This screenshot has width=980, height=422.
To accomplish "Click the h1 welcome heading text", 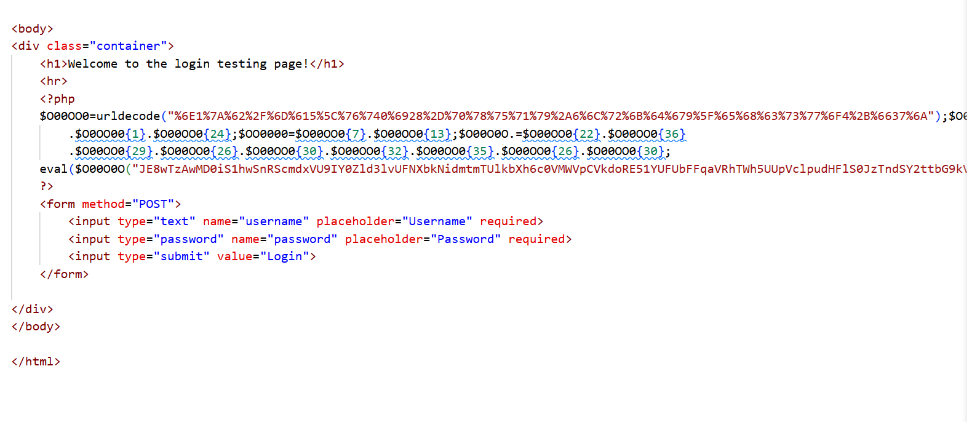I will [x=188, y=64].
